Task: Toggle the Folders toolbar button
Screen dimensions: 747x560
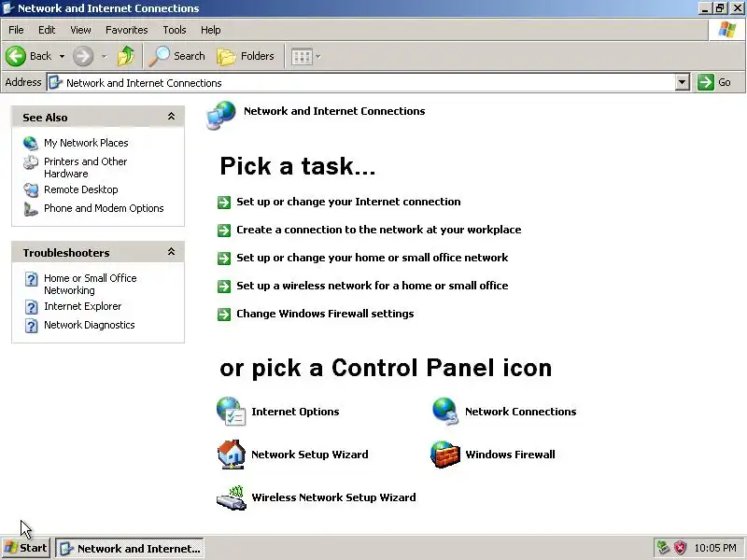Action: (246, 56)
